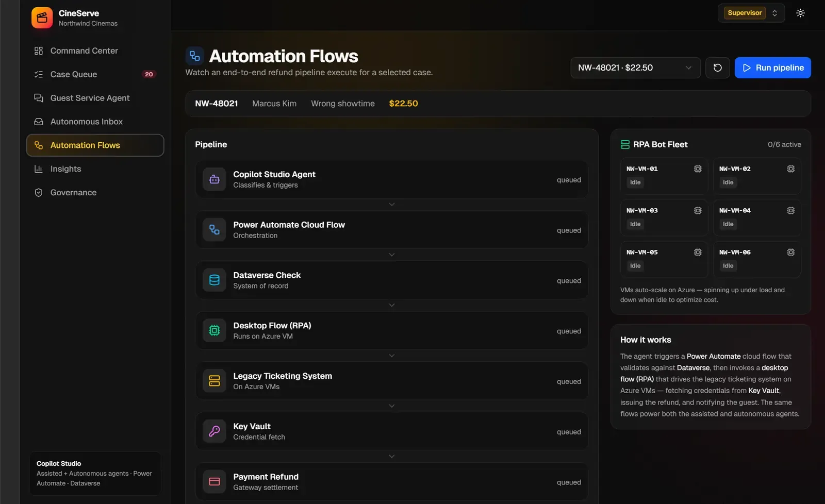Screen dimensions: 825x504
Task: Click the $22.50 refund amount
Action: 403,104
